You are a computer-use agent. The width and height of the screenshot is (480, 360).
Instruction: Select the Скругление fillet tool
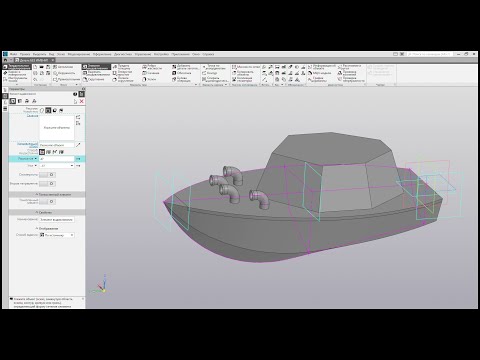tap(93, 79)
